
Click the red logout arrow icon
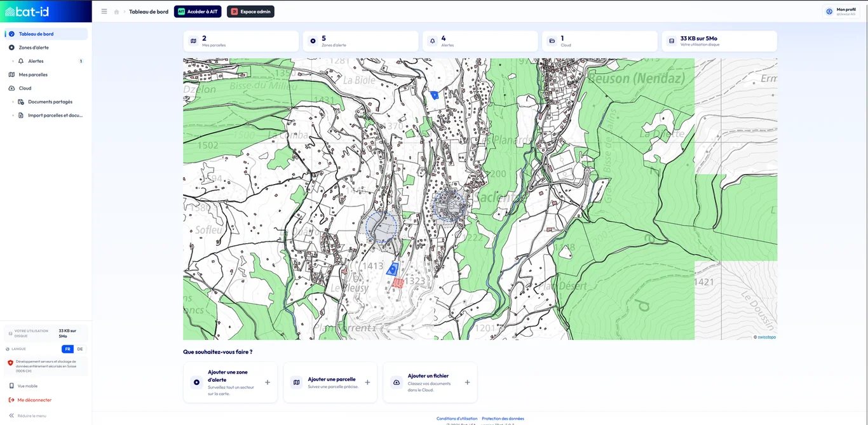(11, 400)
